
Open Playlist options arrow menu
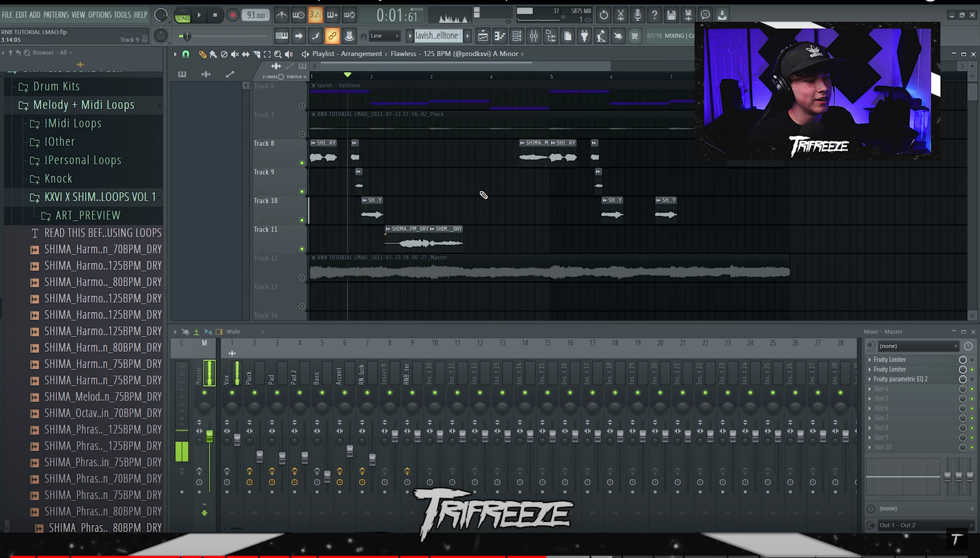(175, 54)
